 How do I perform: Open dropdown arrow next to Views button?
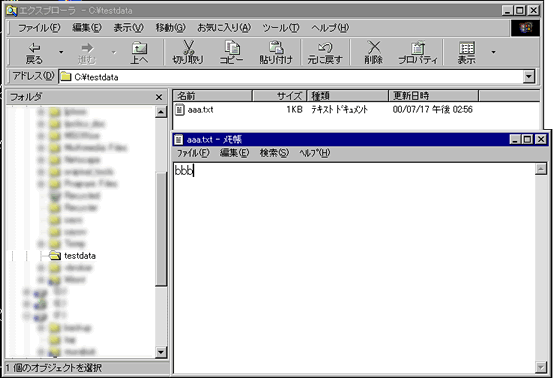[493, 52]
